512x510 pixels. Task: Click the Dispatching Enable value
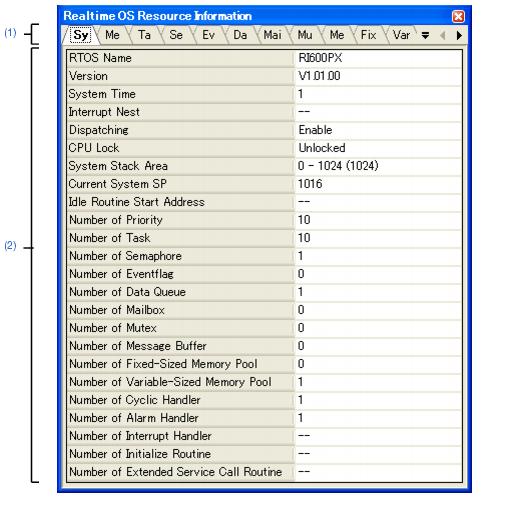(315, 130)
